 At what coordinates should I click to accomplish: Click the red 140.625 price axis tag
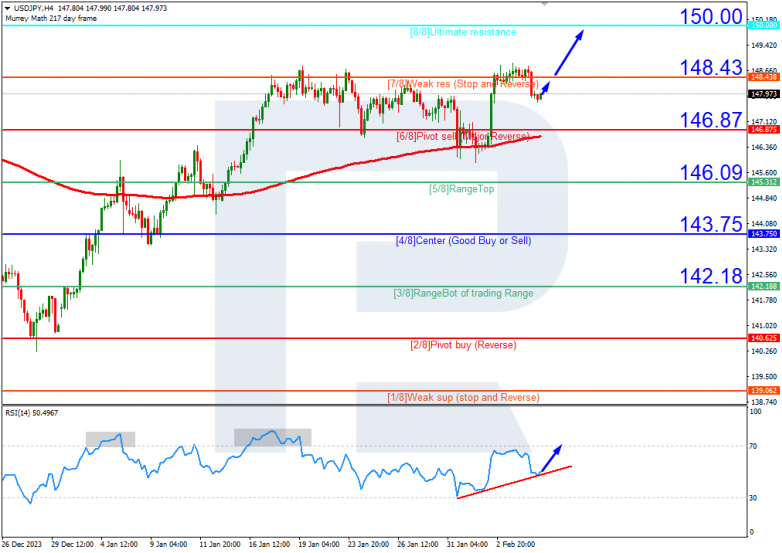[x=764, y=338]
